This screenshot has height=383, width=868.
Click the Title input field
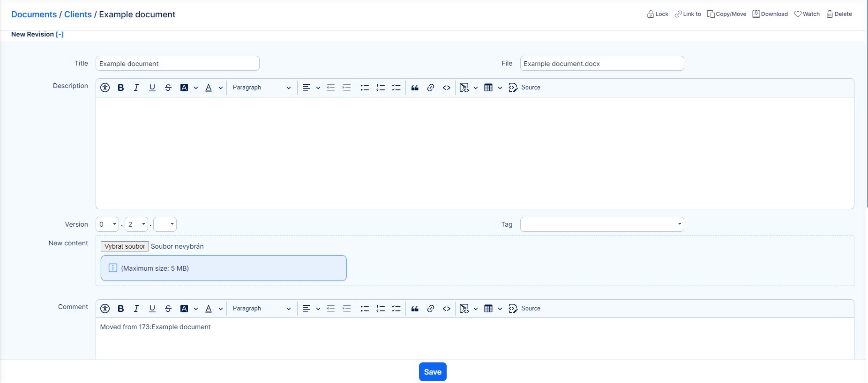177,63
